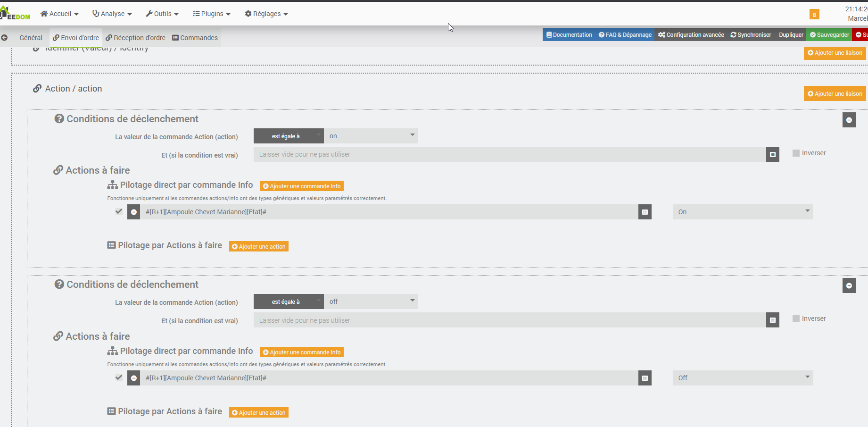The height and width of the screenshot is (427, 868).
Task: Open the operator dropdown in the 'off' condition
Action: [x=289, y=301]
